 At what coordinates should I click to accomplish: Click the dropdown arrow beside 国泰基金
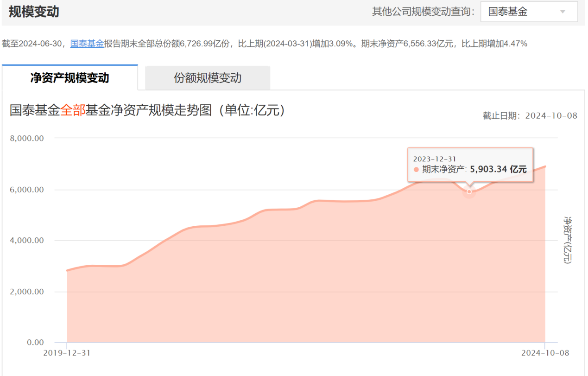point(563,12)
